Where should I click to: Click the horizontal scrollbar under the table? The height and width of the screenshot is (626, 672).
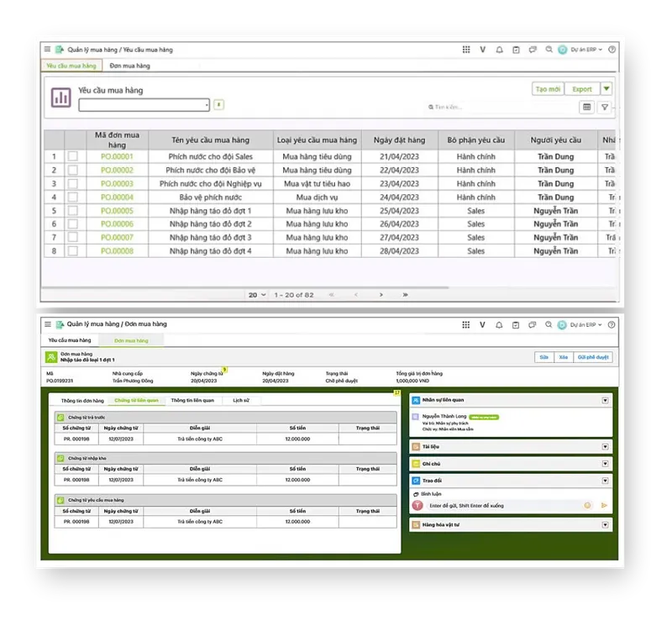[245, 287]
